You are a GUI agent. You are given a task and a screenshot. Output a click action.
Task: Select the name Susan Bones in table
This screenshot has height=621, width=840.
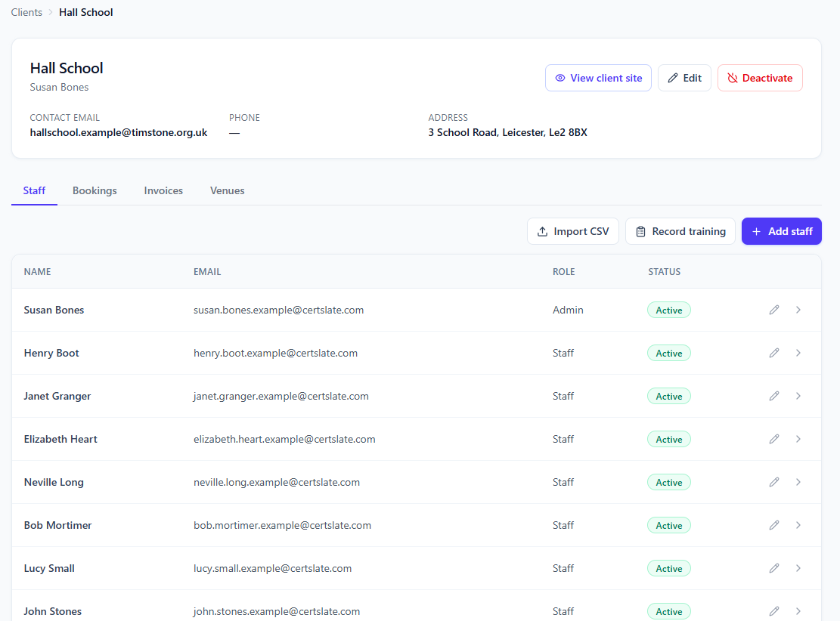click(54, 310)
